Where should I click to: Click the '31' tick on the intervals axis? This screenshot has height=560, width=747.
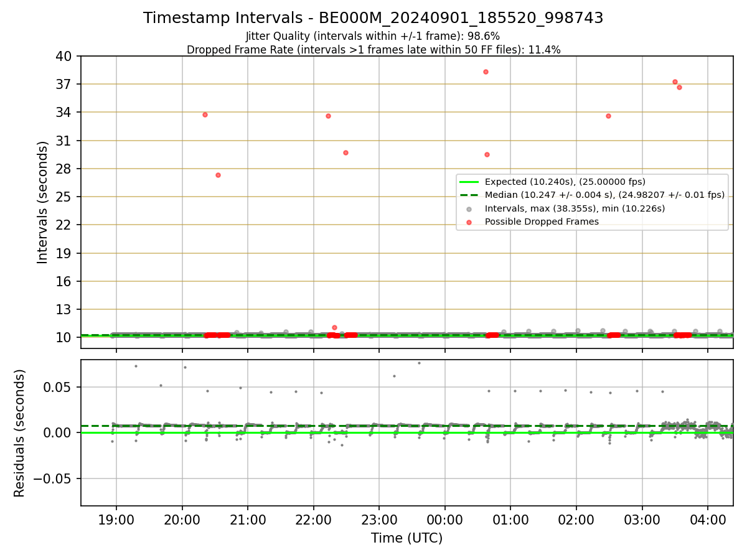[x=65, y=141]
